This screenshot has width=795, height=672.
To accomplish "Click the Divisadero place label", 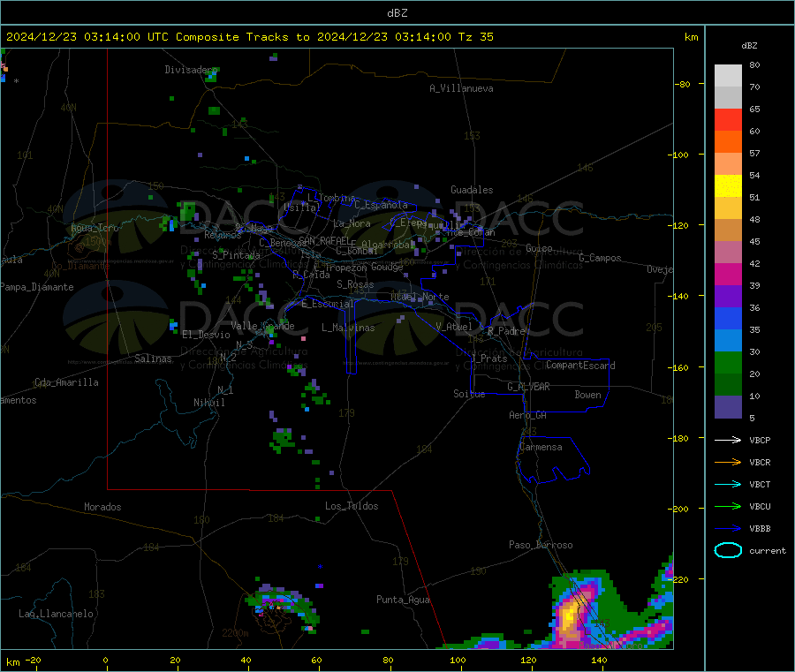I will pos(191,70).
